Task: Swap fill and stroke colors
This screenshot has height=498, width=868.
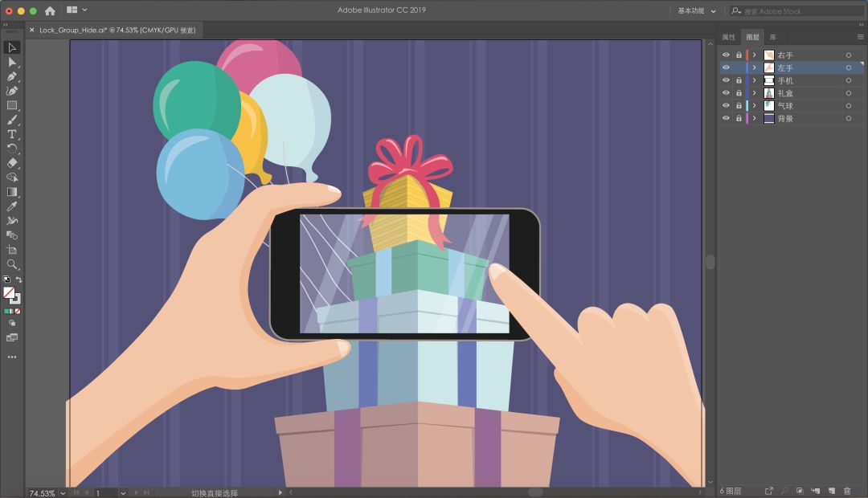Action: (x=18, y=280)
